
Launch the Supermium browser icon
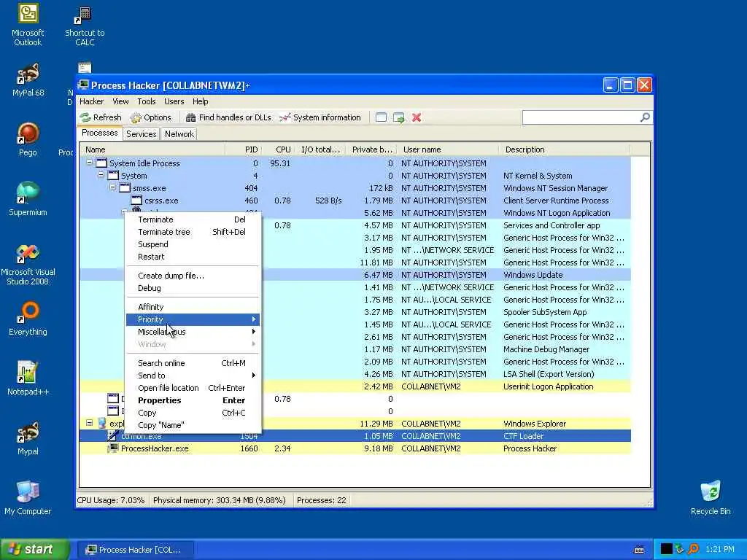coord(28,199)
